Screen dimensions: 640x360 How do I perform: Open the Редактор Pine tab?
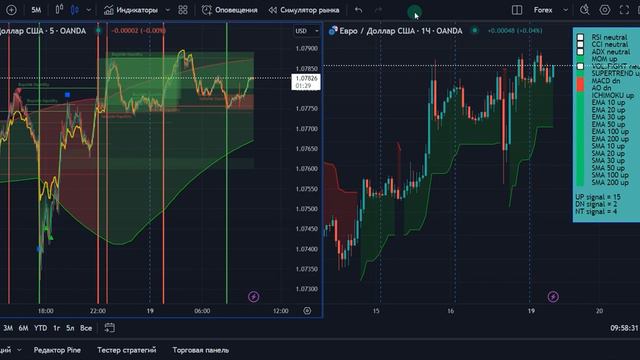(x=57, y=350)
